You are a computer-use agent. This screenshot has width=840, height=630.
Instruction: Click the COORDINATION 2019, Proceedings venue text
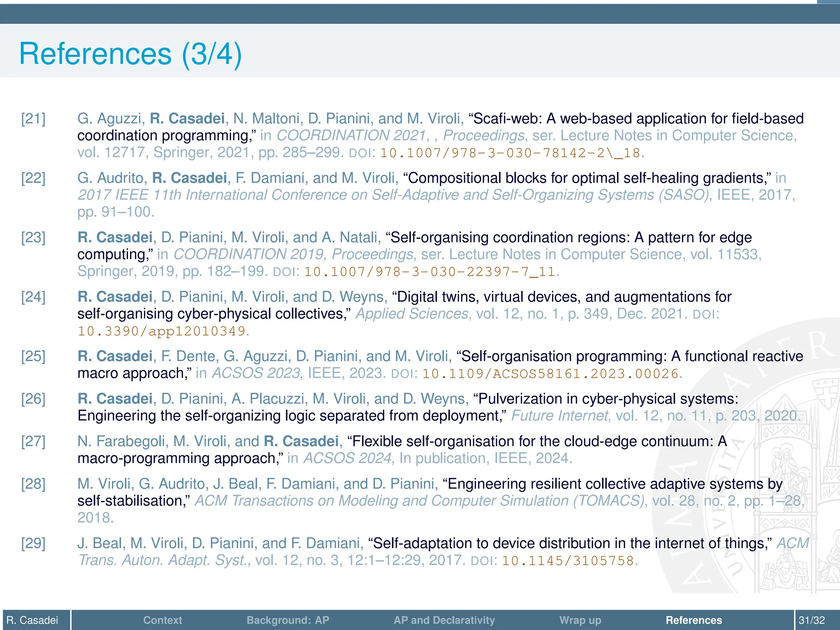pyautogui.click(x=293, y=254)
